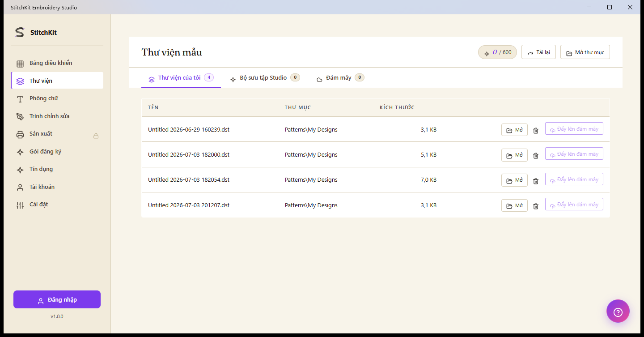Click the 0 / 600 credits badge
This screenshot has height=337, width=644.
(x=497, y=52)
